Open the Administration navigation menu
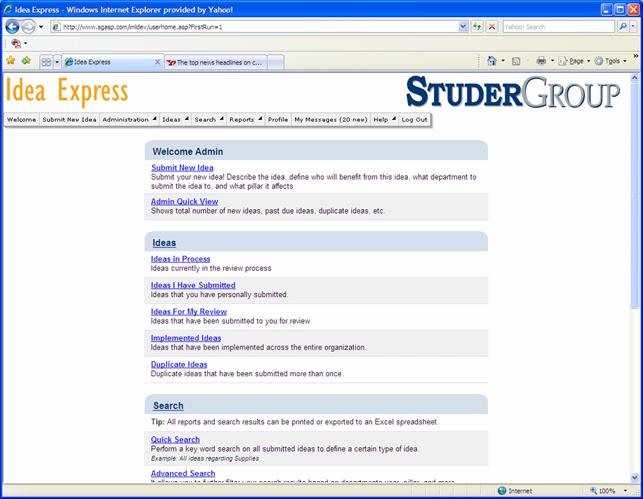 click(129, 120)
